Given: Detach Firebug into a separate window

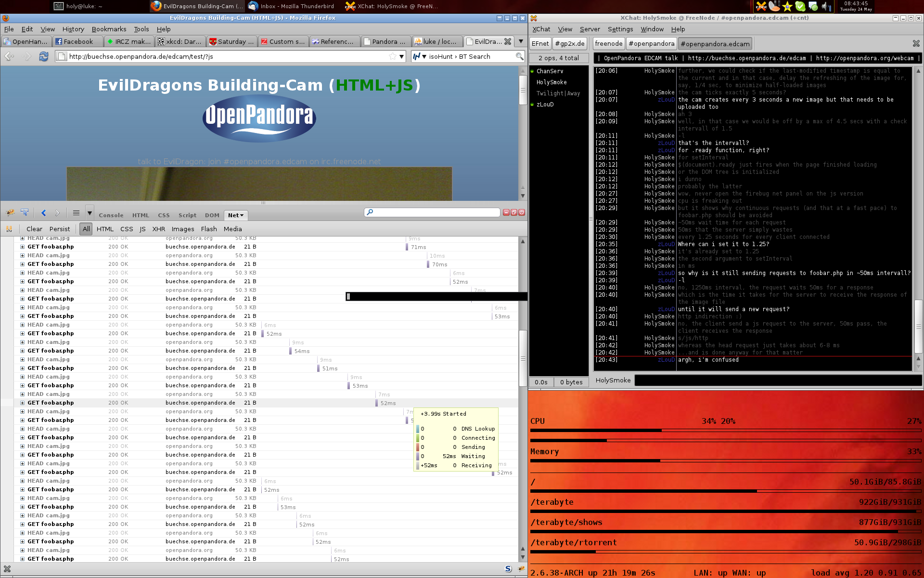Looking at the screenshot, I should click(513, 212).
